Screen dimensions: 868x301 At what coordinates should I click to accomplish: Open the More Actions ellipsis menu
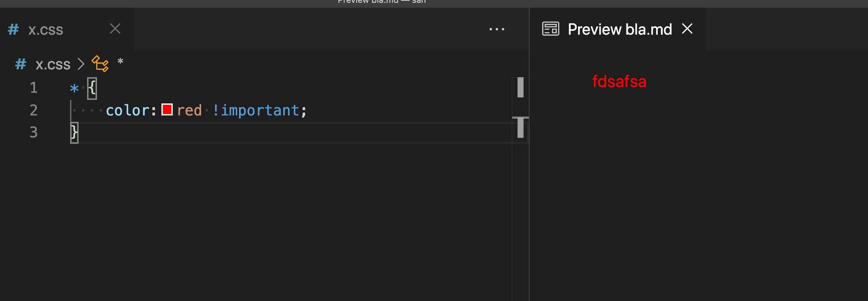(x=497, y=29)
